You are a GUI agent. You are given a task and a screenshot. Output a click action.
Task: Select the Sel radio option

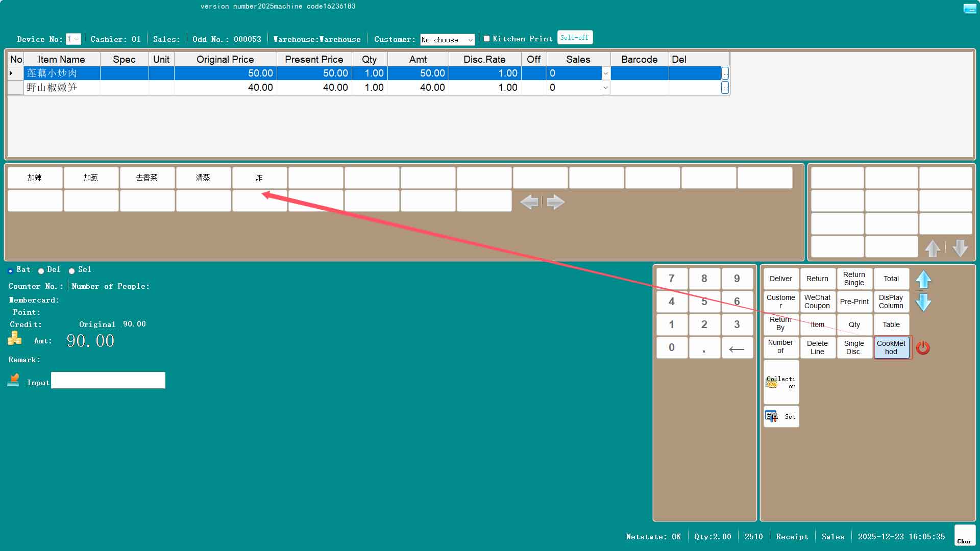click(x=72, y=271)
